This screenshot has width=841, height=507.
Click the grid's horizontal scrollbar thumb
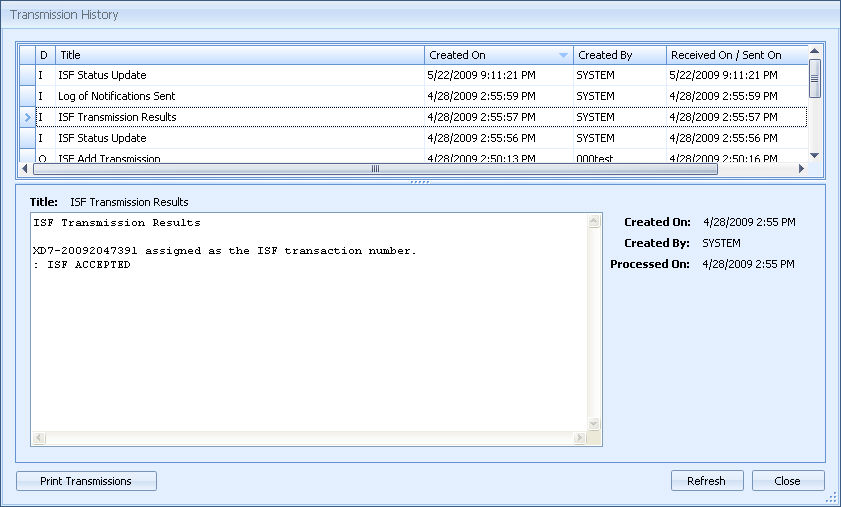[375, 169]
